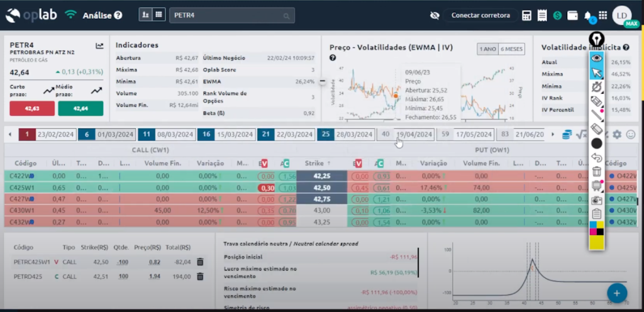Click the blue plus floating button
Screen dimensions: 644x312
pos(617,293)
